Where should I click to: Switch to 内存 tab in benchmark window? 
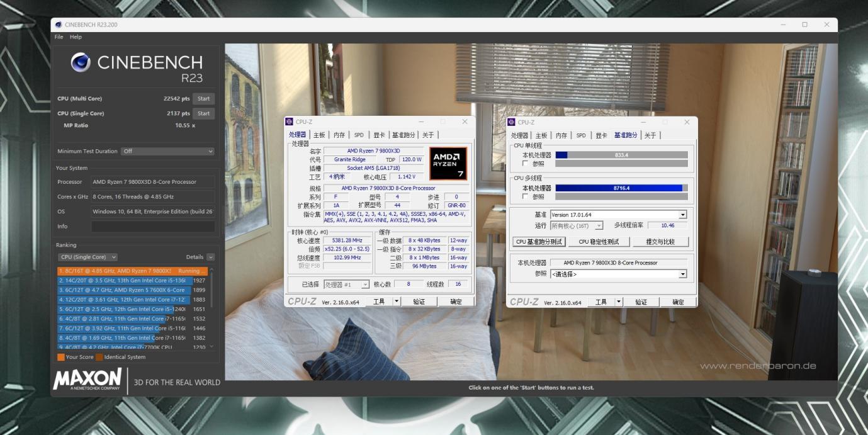coord(561,135)
